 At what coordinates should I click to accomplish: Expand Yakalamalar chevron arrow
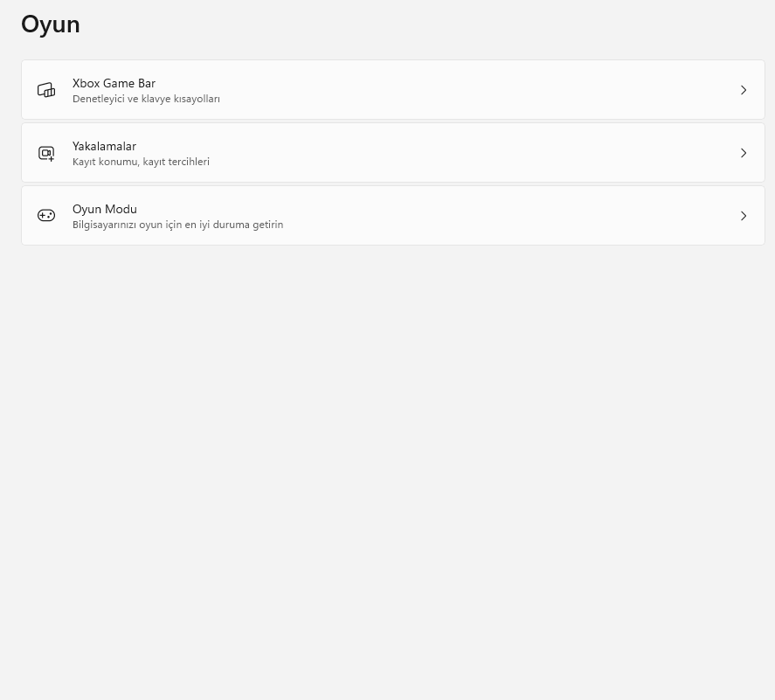click(744, 153)
